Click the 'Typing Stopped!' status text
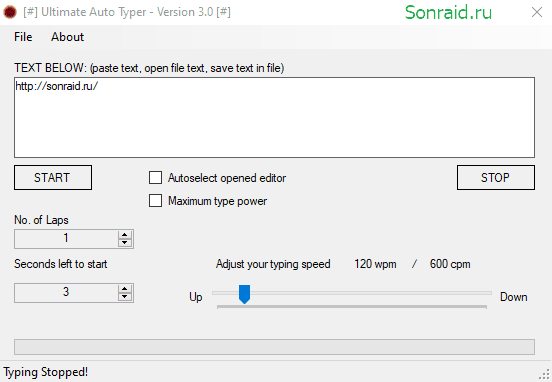The image size is (552, 382). point(46,372)
